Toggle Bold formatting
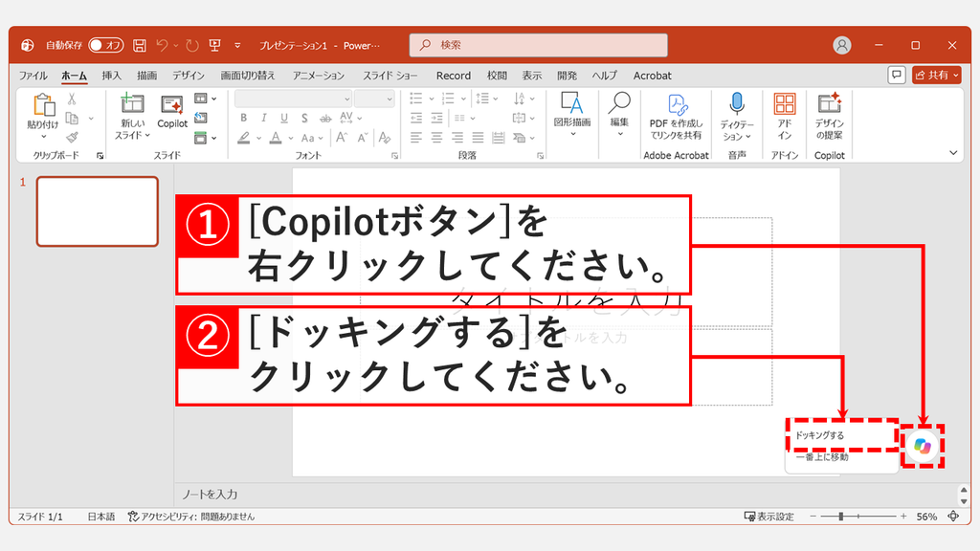Screen dimensions: 980x551 click(243, 118)
